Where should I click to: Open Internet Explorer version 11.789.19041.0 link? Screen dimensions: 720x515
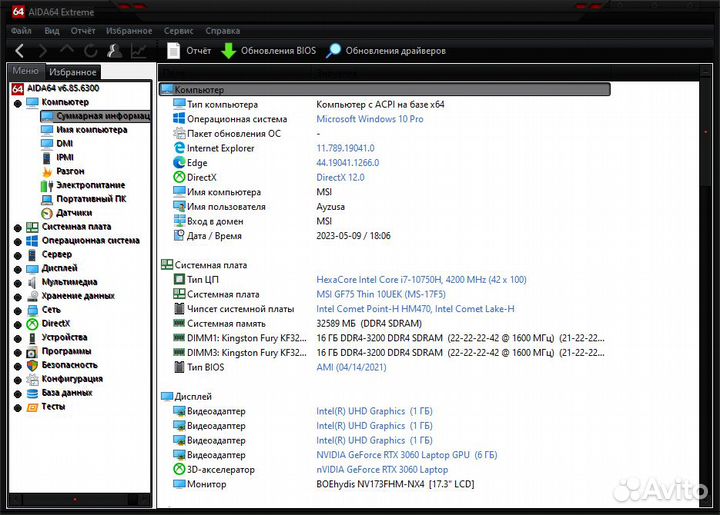tap(345, 148)
